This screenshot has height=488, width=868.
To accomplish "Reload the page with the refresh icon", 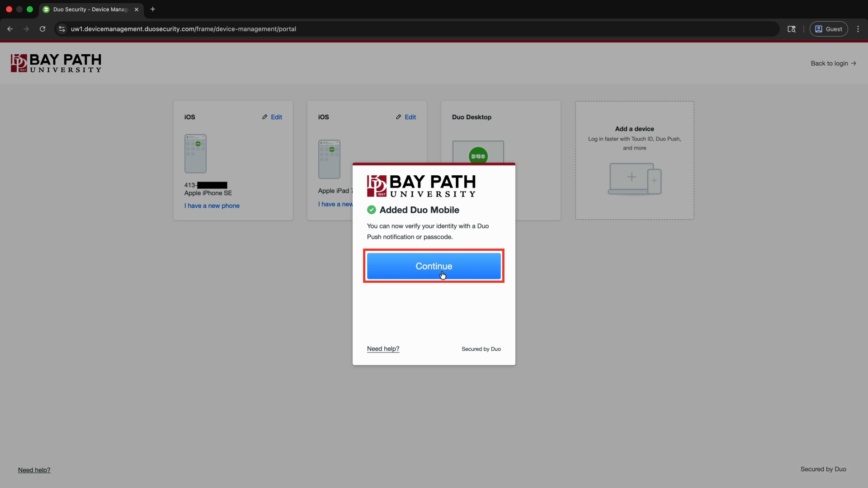I will [x=42, y=29].
